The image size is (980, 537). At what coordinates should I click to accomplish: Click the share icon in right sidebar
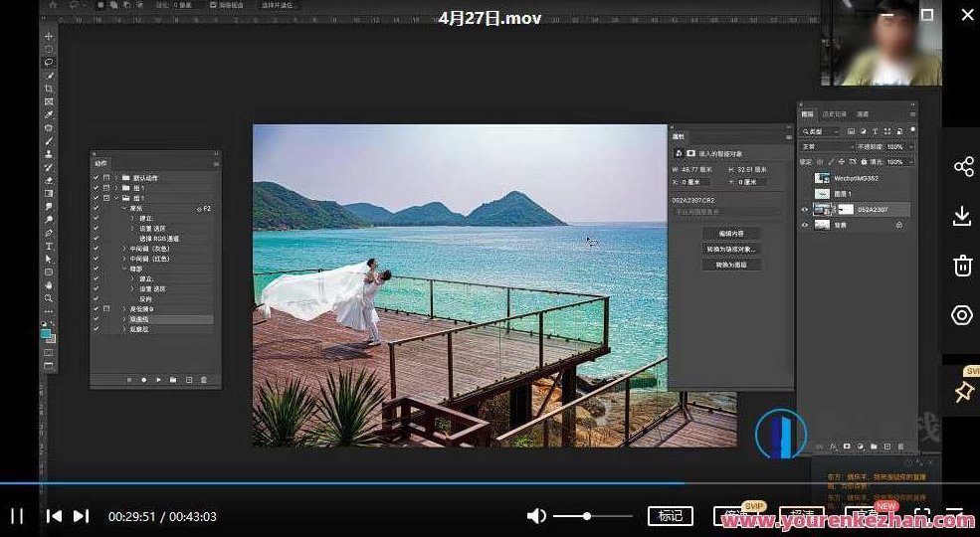[962, 166]
